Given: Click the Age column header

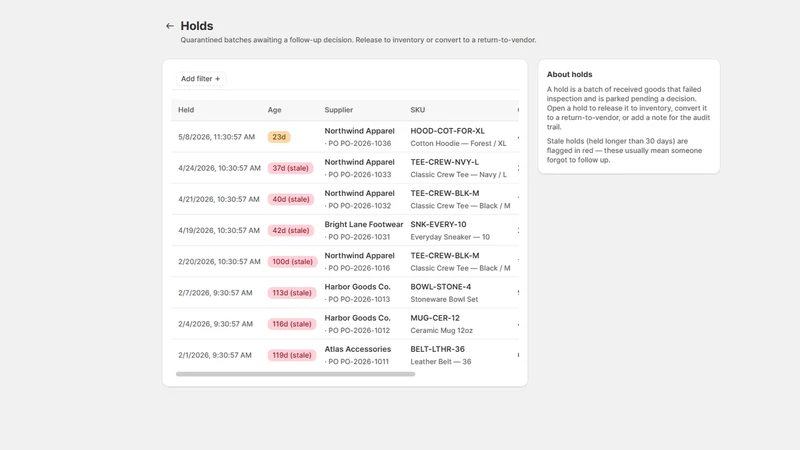Looking at the screenshot, I should click(274, 110).
